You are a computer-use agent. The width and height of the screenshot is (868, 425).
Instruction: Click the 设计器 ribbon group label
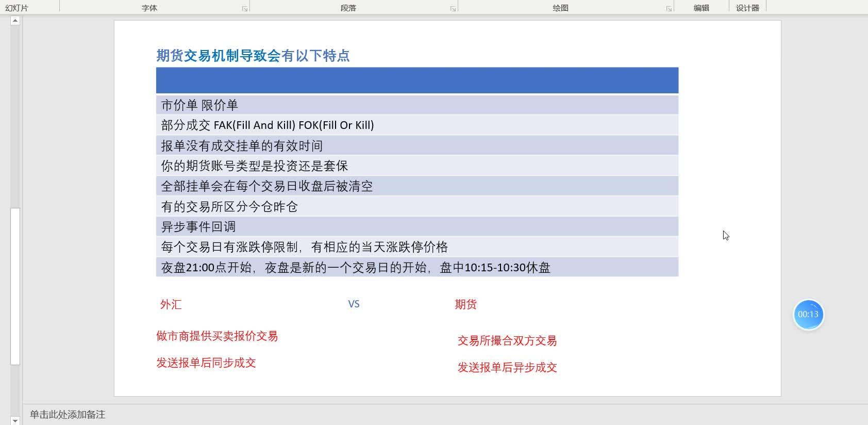pos(747,8)
